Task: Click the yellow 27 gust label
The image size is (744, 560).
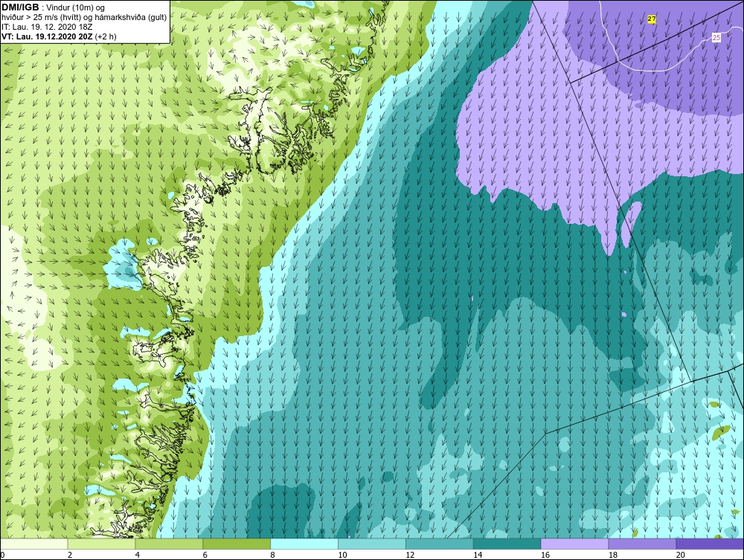Action: click(x=652, y=19)
